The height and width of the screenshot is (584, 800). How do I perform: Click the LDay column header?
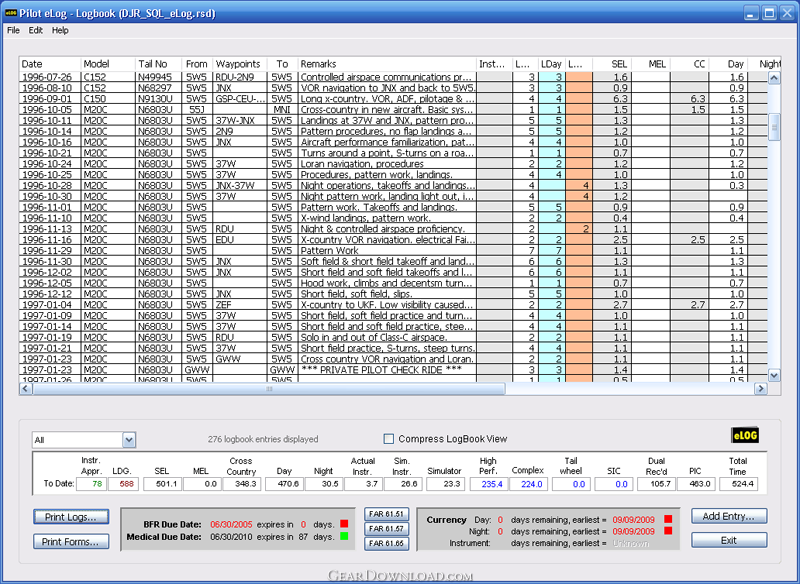coord(552,64)
